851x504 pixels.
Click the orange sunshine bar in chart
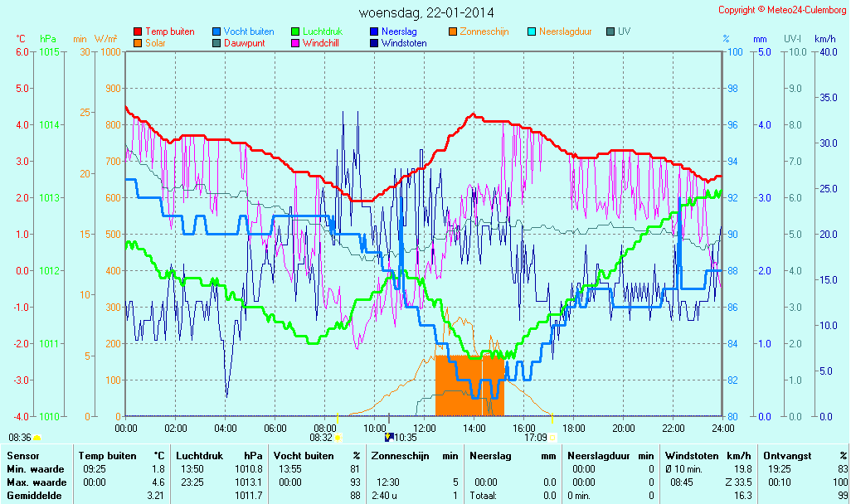469,385
